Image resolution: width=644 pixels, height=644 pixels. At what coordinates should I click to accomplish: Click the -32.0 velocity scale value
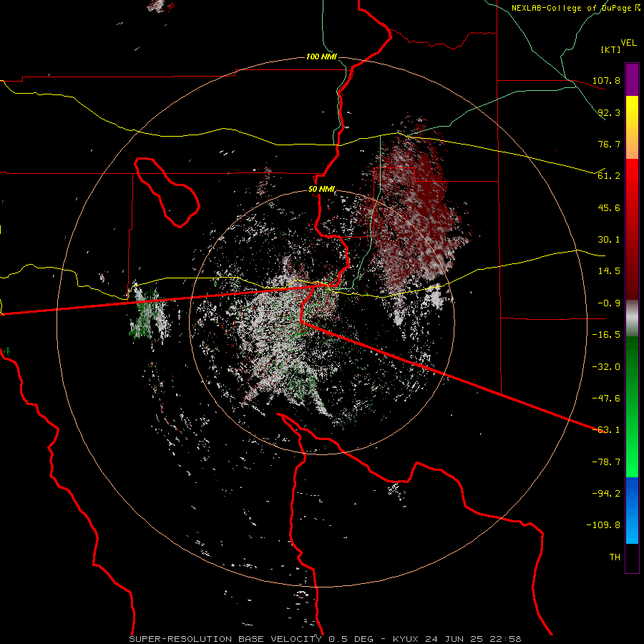(606, 367)
